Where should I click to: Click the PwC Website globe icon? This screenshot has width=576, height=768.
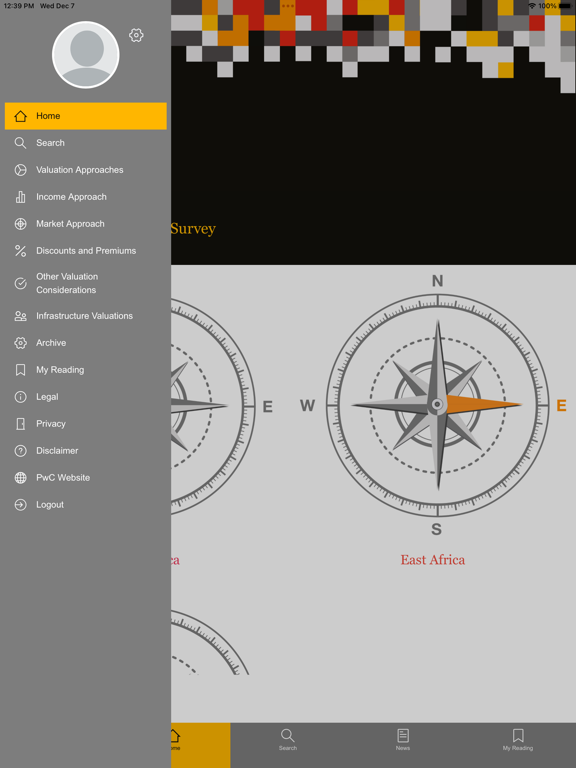[x=20, y=478]
